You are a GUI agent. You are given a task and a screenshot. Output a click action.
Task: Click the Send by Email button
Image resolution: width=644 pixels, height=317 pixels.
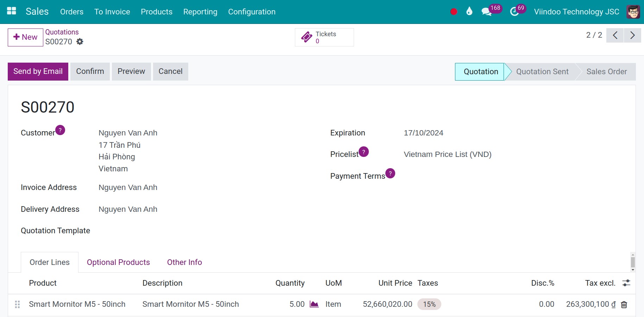(x=38, y=71)
